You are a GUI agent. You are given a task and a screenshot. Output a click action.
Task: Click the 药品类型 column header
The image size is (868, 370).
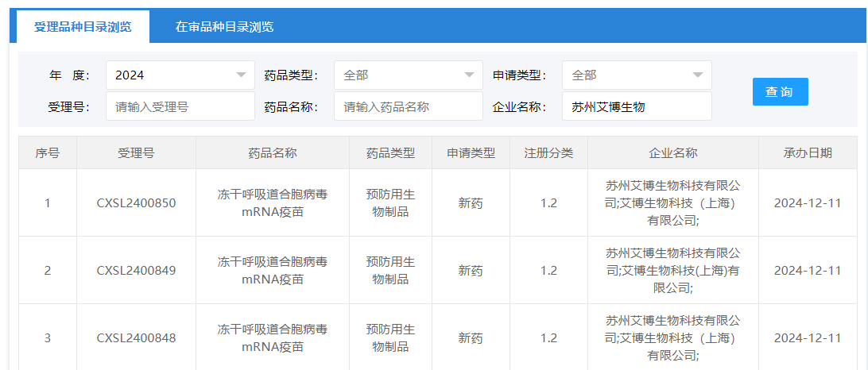coord(391,153)
